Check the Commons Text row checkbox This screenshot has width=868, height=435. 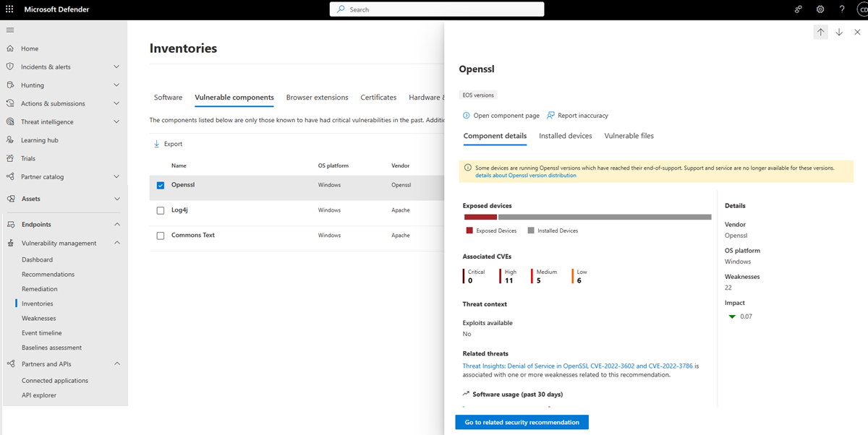click(x=161, y=236)
